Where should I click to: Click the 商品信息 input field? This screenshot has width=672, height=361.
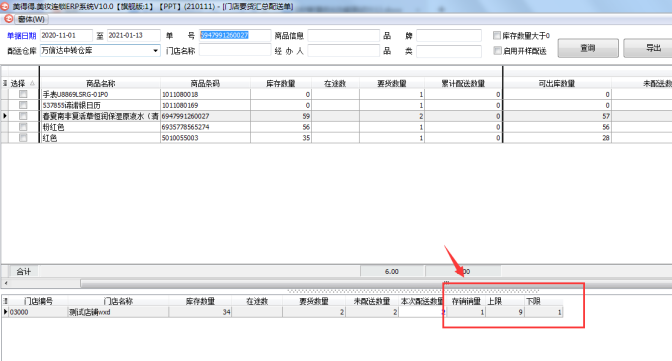point(344,35)
